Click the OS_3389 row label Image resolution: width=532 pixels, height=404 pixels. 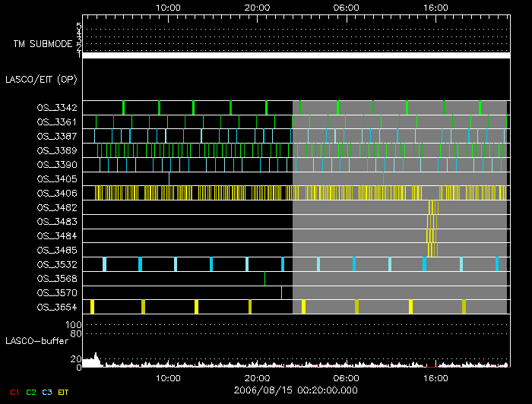click(x=57, y=150)
